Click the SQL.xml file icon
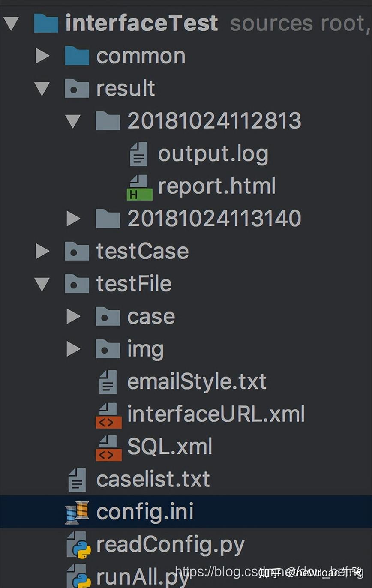 [108, 448]
